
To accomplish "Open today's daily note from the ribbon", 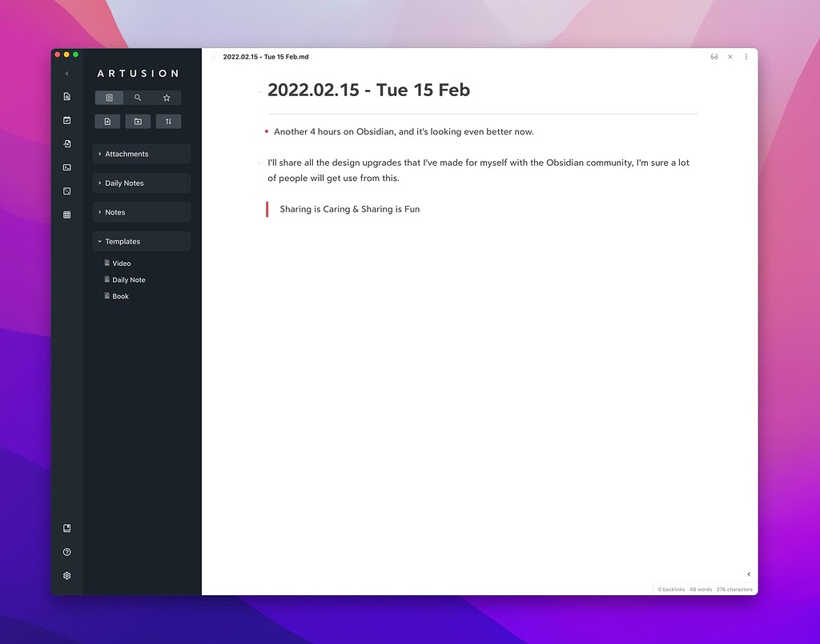I will tap(67, 120).
